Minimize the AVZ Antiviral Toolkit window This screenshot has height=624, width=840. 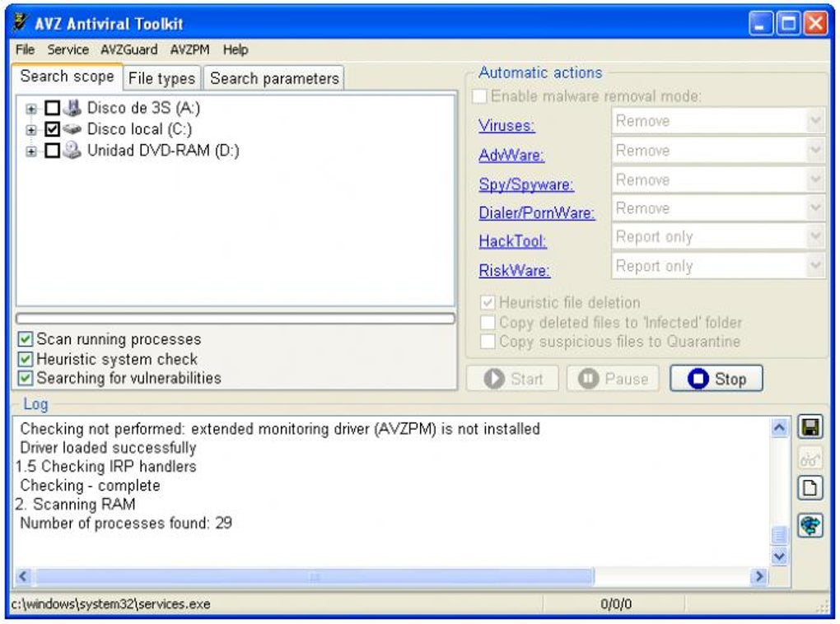click(x=761, y=24)
